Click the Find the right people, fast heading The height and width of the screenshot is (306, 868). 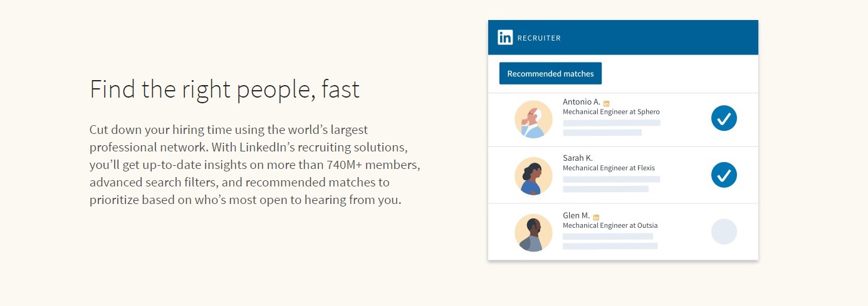tap(224, 89)
